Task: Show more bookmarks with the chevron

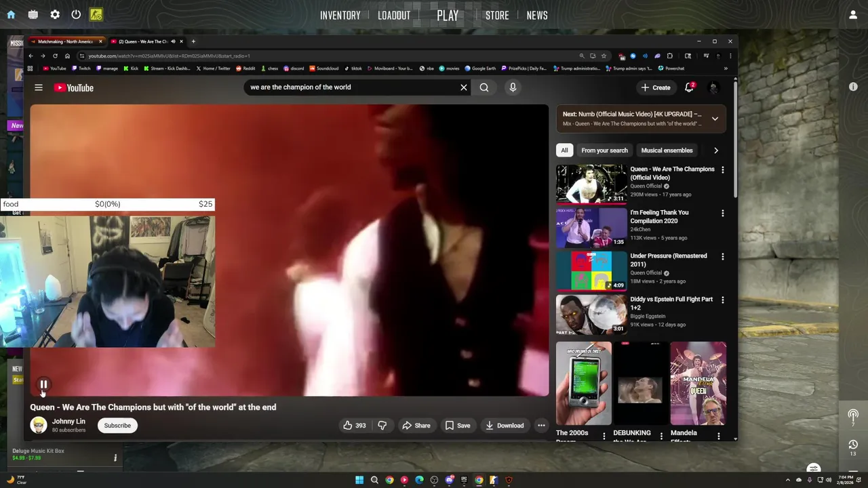Action: 725,68
